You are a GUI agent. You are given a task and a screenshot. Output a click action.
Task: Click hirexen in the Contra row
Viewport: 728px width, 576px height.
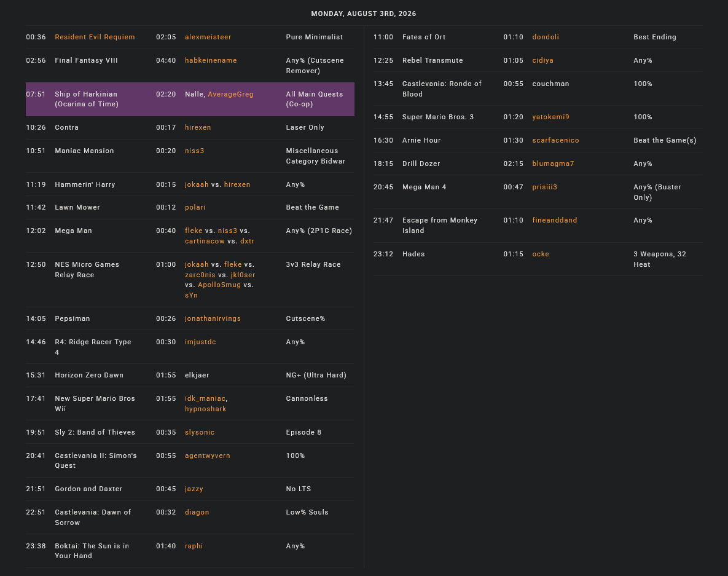[x=198, y=127]
